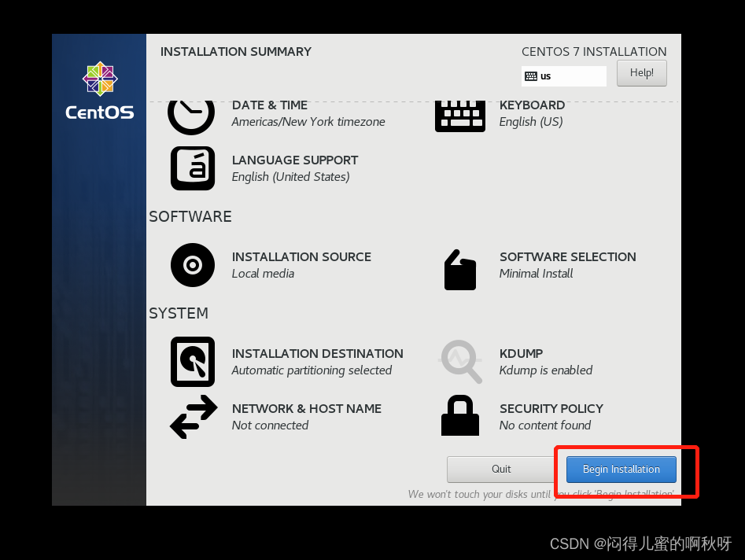Open Installation Destination disk icon

point(193,362)
